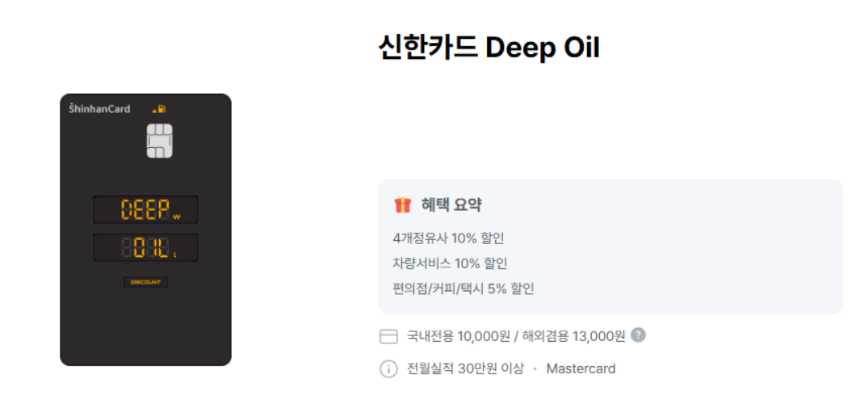
Task: Click the IC chip on the card
Action: tap(159, 141)
